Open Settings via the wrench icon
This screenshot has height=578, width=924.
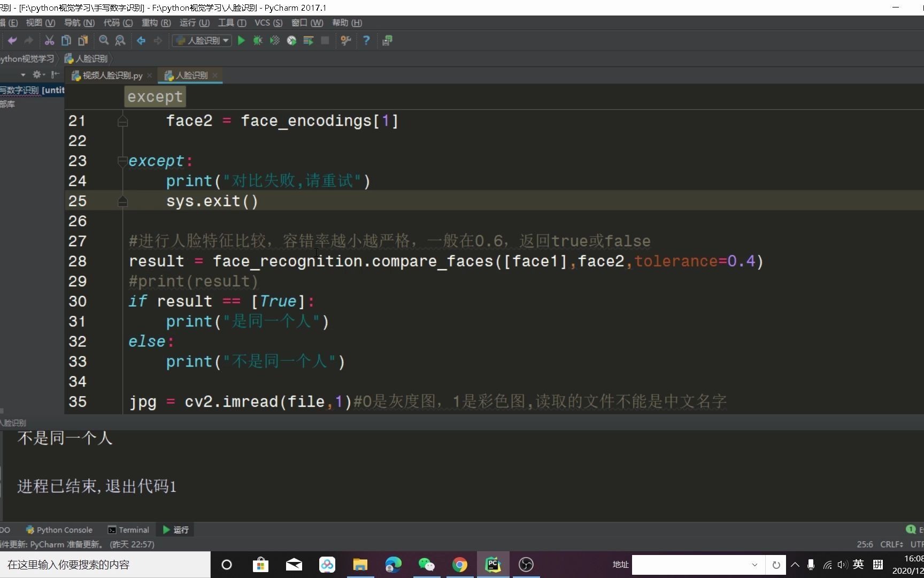pyautogui.click(x=345, y=41)
